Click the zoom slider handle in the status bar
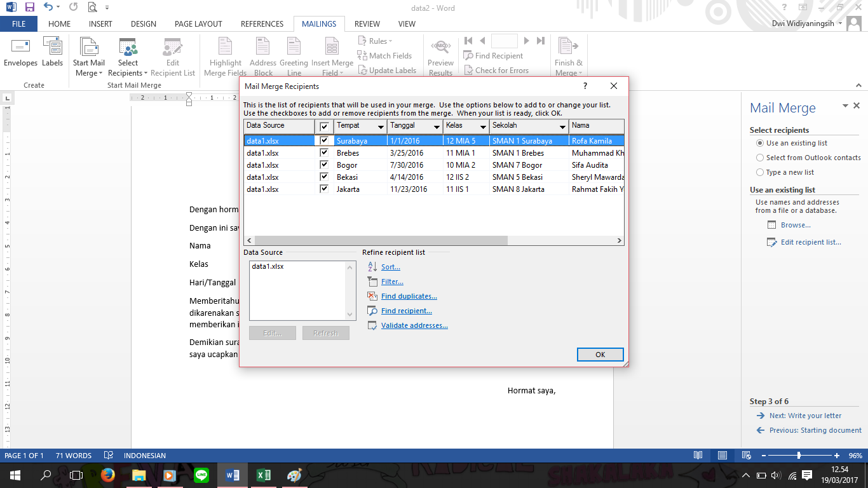This screenshot has height=488, width=868. coord(799,456)
